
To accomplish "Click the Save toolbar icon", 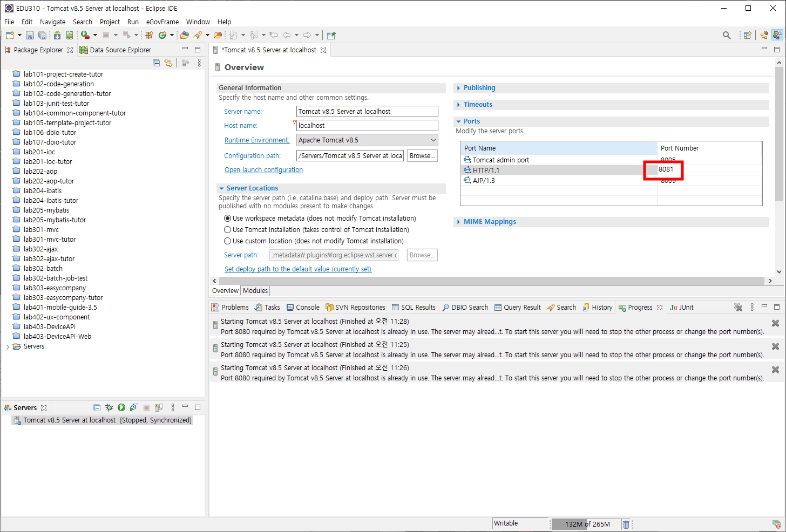I will click(30, 35).
